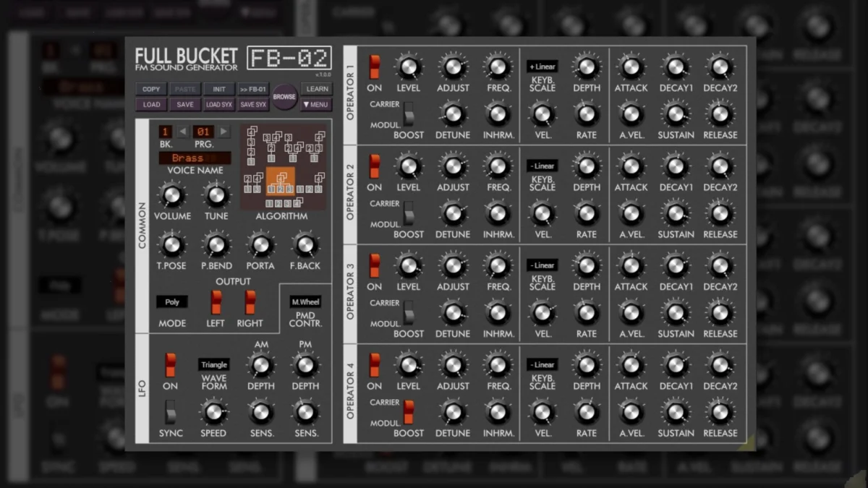Viewport: 868px width, 488px height.
Task: Click the bank number display
Action: click(x=166, y=132)
